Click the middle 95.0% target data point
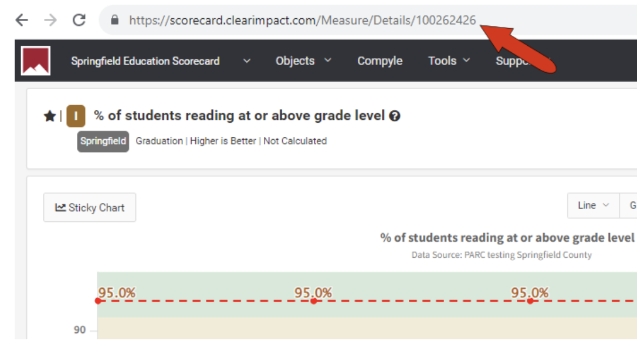 point(314,301)
